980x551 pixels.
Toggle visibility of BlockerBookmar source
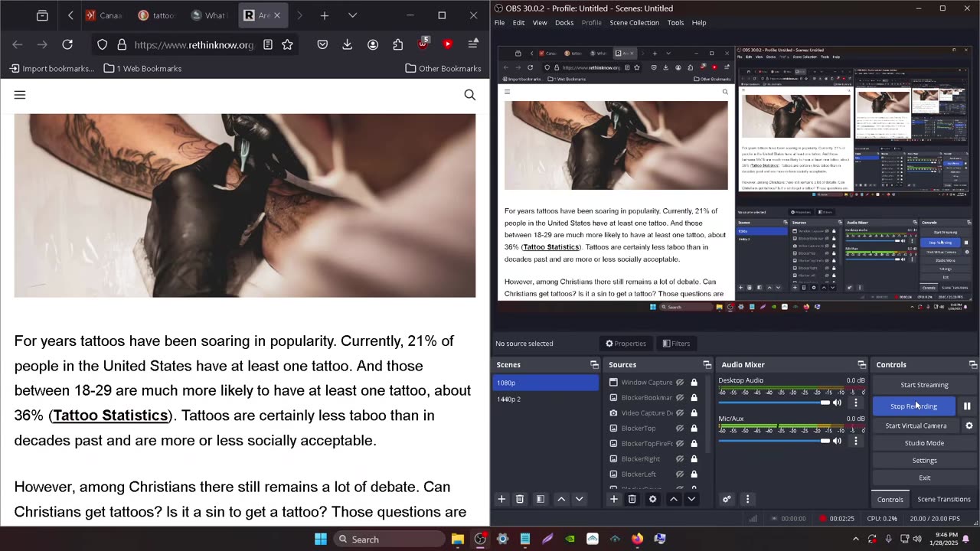[x=680, y=398]
